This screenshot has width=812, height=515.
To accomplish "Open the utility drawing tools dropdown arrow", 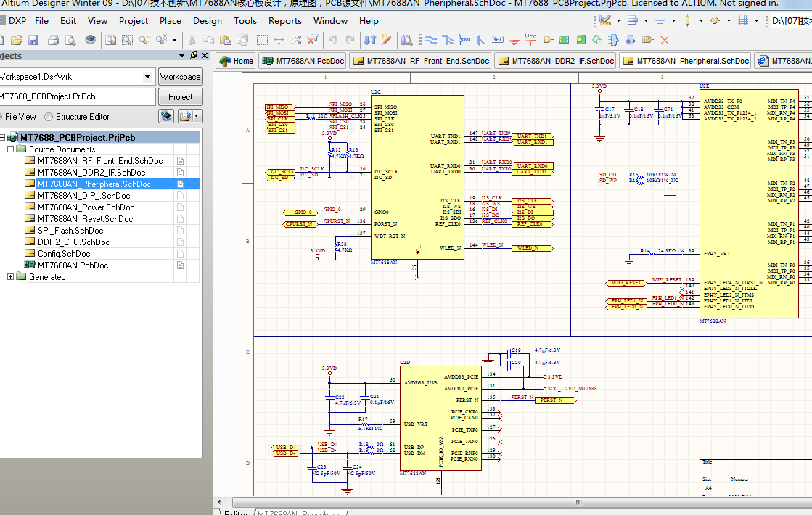I will pyautogui.click(x=619, y=21).
